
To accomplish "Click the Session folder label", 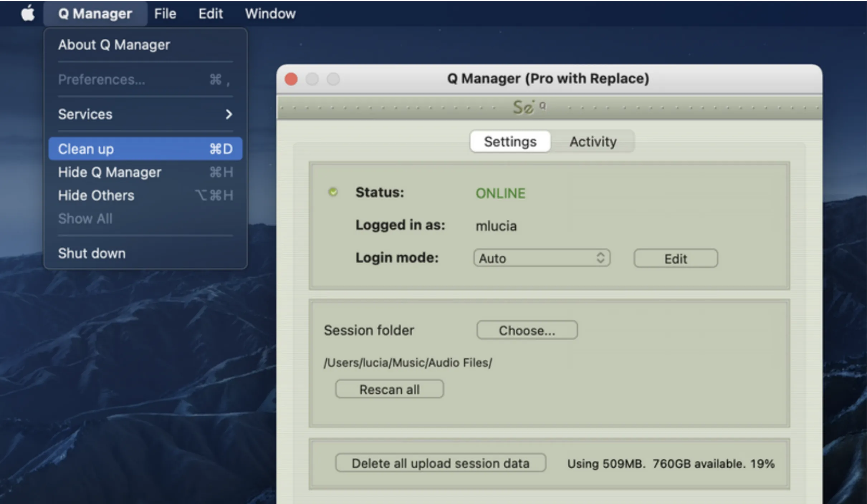I will (369, 330).
